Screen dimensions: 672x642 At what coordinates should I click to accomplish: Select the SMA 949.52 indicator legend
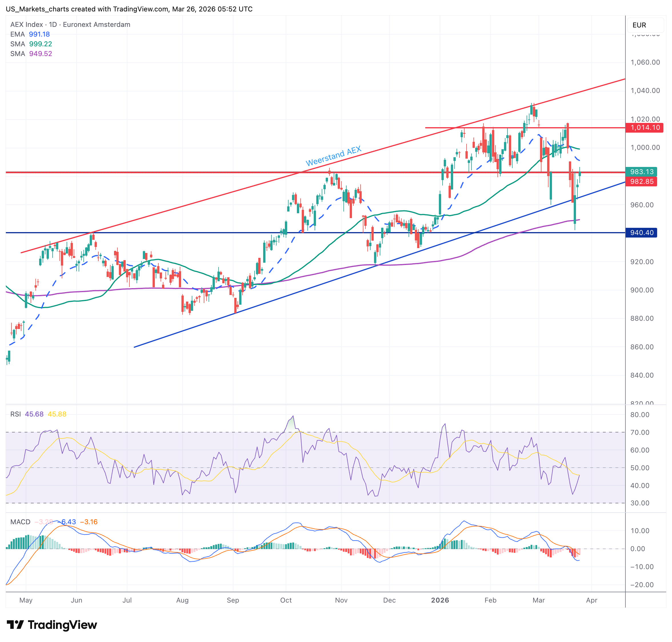pyautogui.click(x=31, y=54)
